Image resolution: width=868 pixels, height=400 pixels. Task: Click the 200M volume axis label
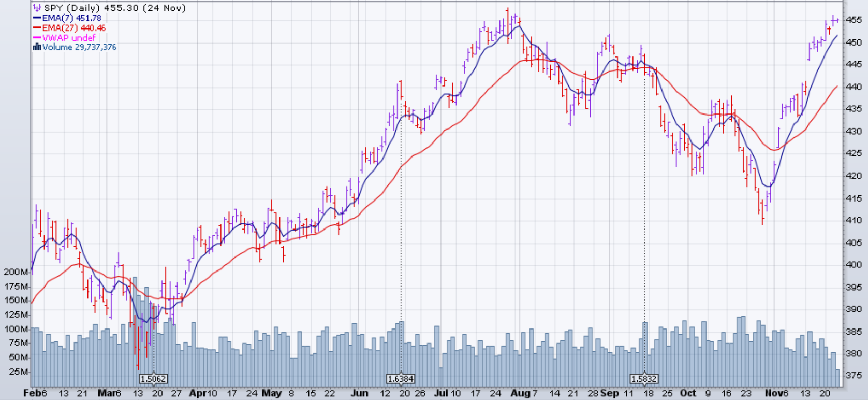[16, 272]
